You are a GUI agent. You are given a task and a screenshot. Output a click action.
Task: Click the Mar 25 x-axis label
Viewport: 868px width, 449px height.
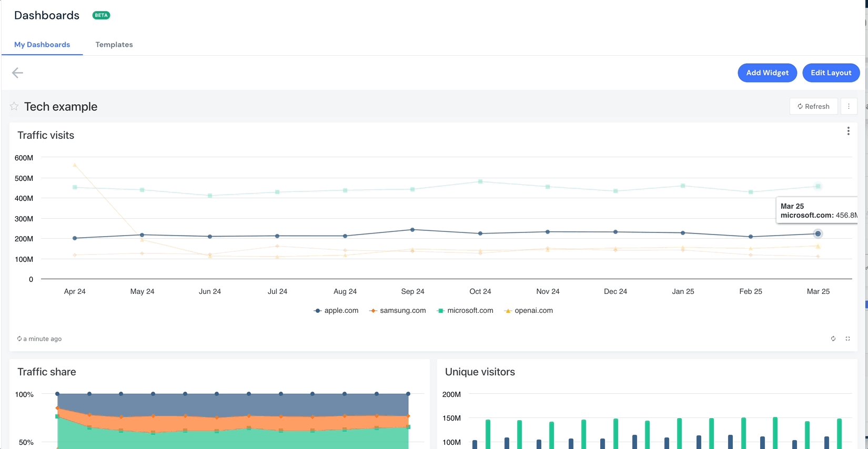pos(818,291)
